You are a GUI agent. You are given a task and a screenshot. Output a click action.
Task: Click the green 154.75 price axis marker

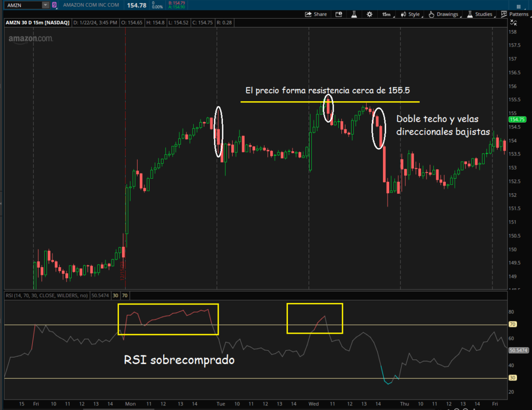pyautogui.click(x=517, y=120)
